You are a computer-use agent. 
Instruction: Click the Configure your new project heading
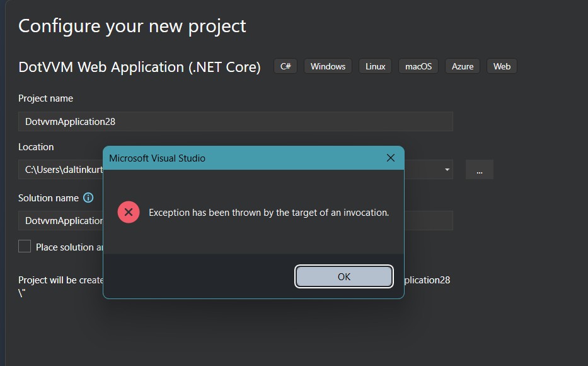pyautogui.click(x=132, y=26)
